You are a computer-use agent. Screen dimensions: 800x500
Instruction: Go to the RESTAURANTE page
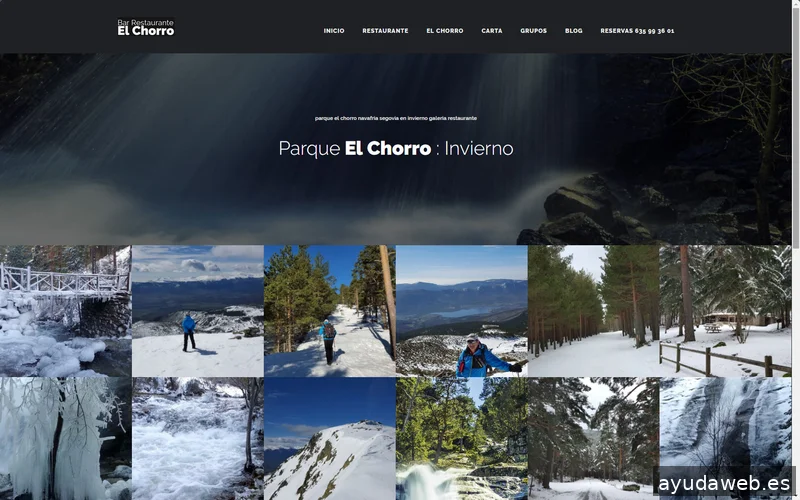[385, 31]
